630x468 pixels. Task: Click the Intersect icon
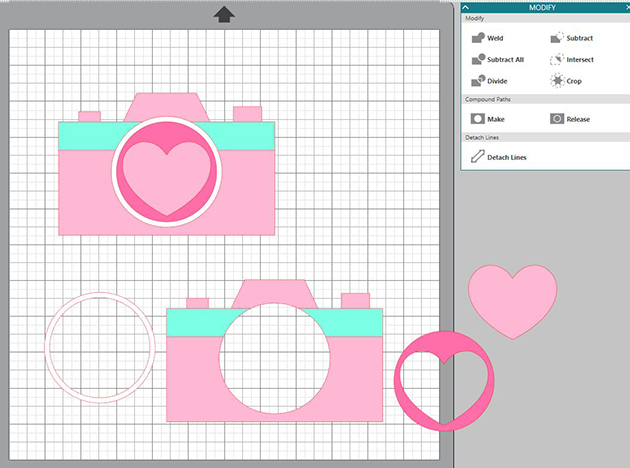coord(557,59)
